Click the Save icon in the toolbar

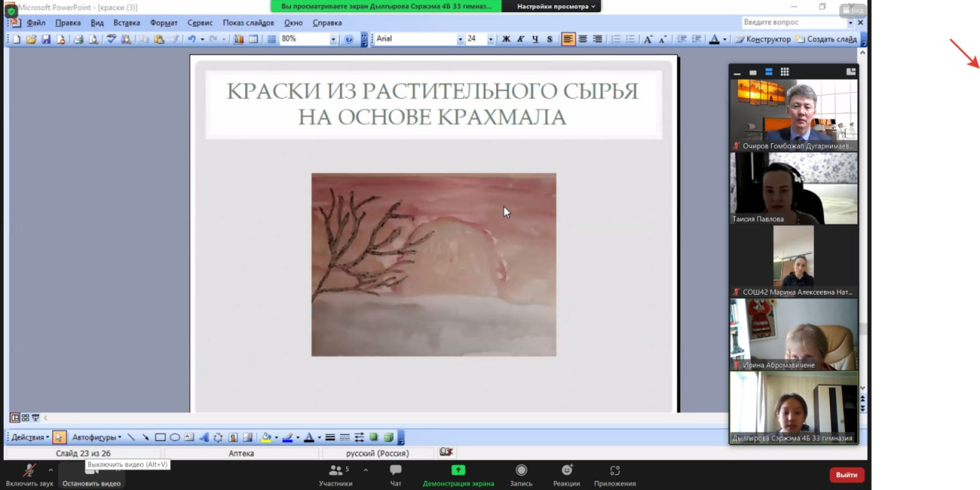[46, 39]
